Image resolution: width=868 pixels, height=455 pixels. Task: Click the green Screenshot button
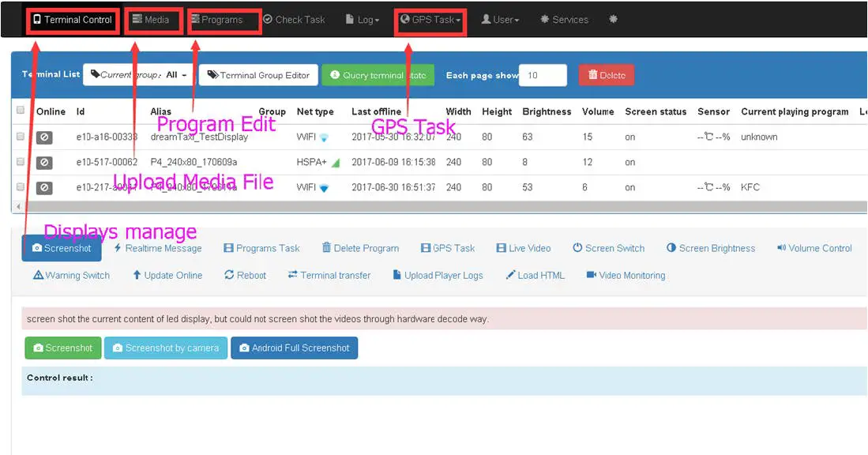[x=63, y=348]
